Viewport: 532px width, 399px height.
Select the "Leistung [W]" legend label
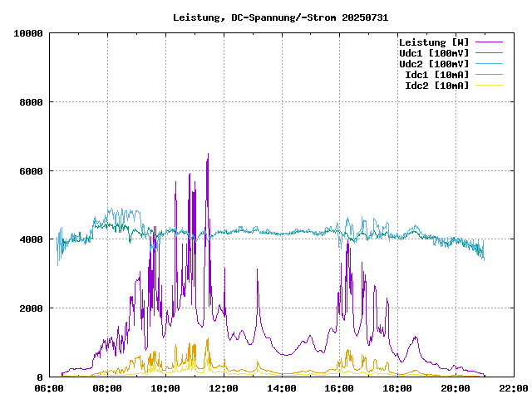433,42
